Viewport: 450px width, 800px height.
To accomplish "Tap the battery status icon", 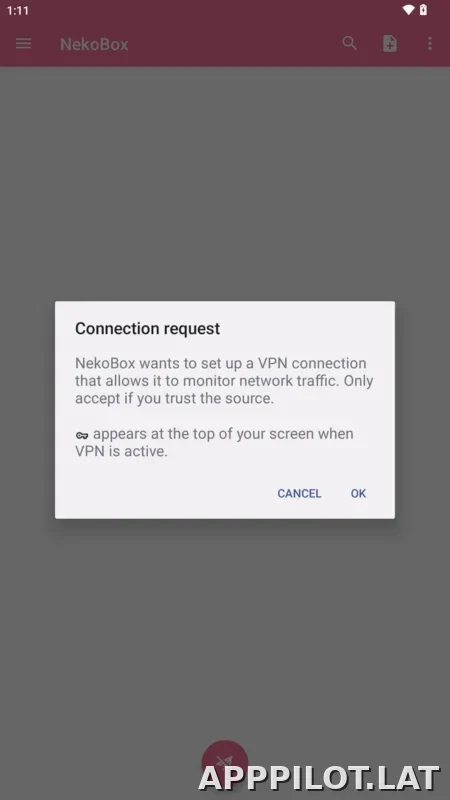I will (x=423, y=10).
